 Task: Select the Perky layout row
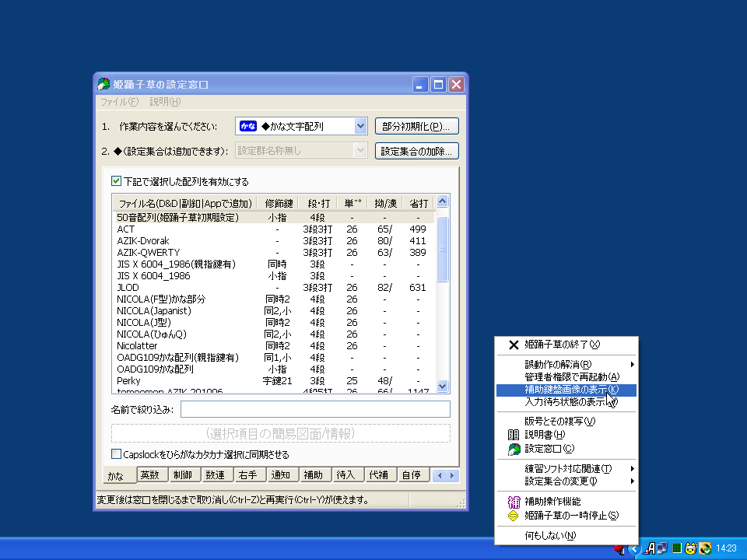pyautogui.click(x=274, y=381)
